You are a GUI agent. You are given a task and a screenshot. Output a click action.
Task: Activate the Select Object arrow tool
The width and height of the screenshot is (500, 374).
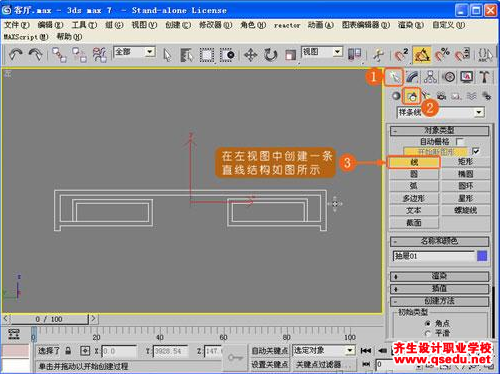(167, 55)
